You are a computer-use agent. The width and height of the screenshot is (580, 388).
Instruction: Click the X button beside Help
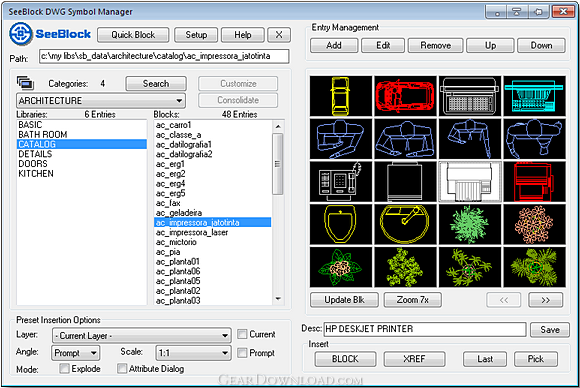point(279,35)
